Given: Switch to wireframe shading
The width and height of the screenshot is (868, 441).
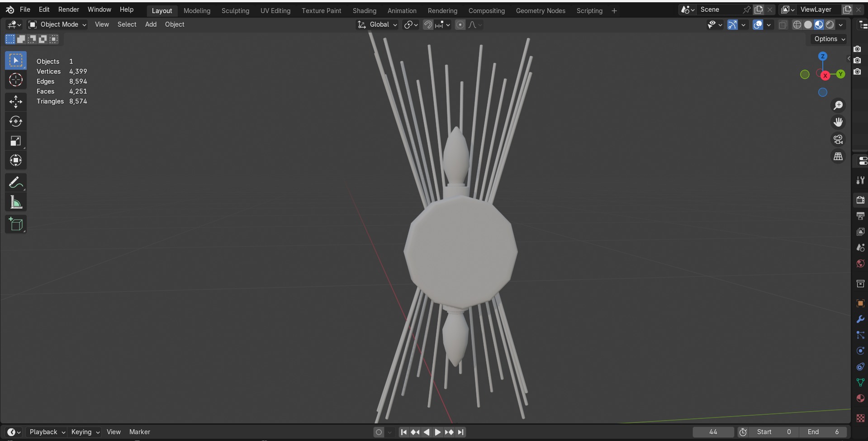Looking at the screenshot, I should pyautogui.click(x=797, y=25).
